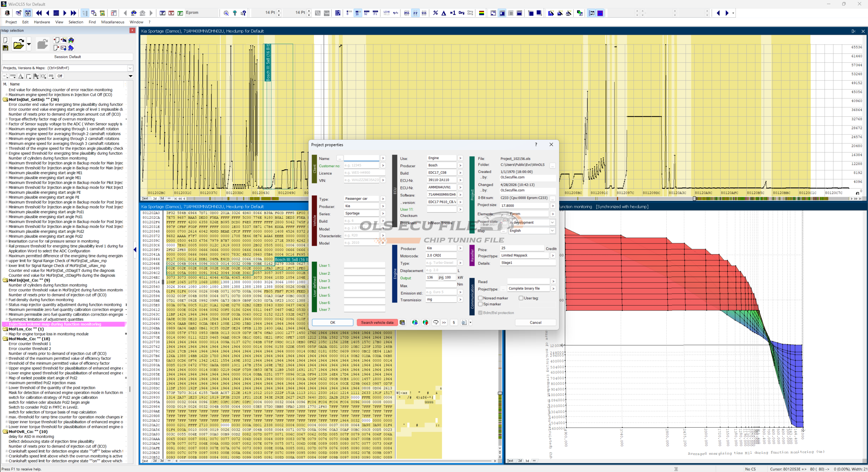Open the Hardware menu
The height and width of the screenshot is (472, 868).
click(x=42, y=22)
